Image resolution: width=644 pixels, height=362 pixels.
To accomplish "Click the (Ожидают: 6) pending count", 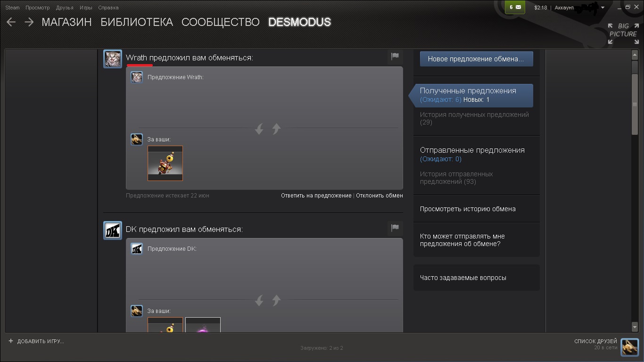I will point(440,99).
